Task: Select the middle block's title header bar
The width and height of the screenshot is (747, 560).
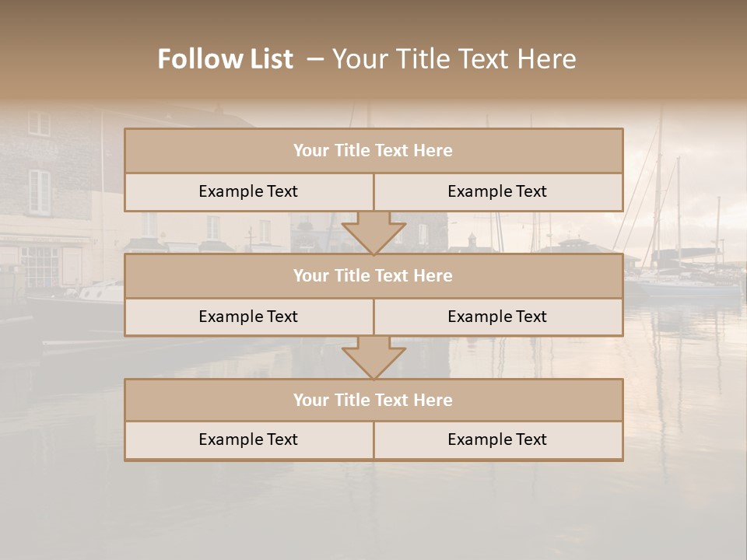Action: (373, 275)
